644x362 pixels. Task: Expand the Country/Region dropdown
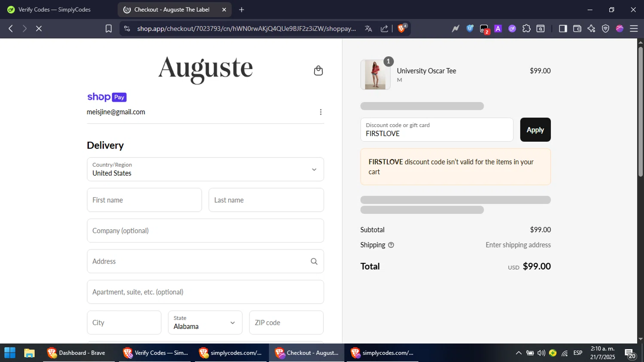205,169
